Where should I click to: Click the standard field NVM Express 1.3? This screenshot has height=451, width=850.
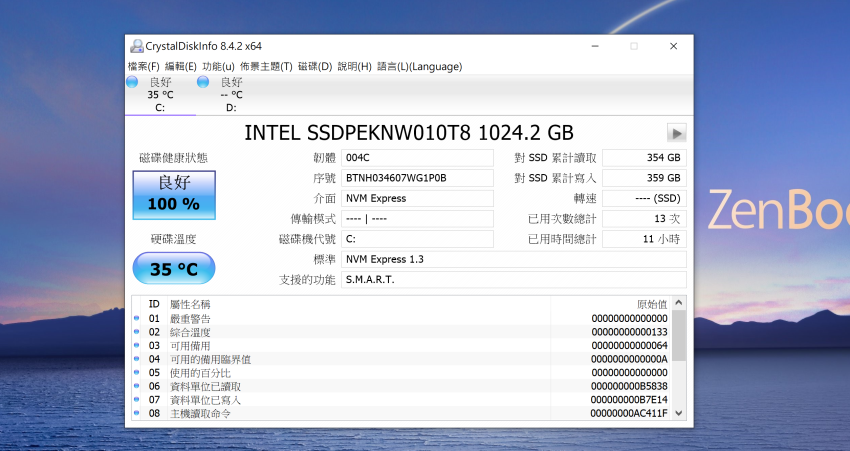pyautogui.click(x=514, y=259)
